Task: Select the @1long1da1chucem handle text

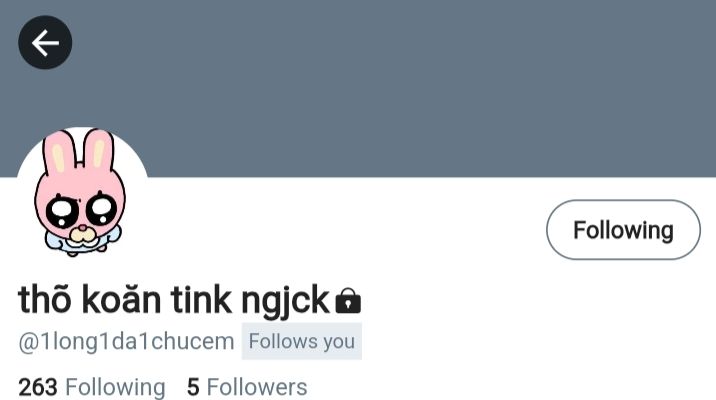Action: tap(126, 342)
